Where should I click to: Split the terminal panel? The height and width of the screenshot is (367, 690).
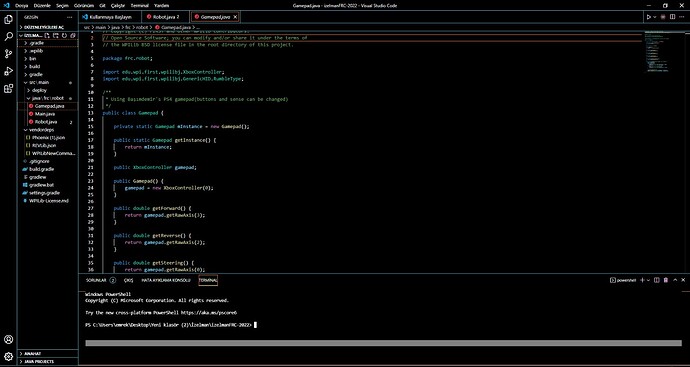[x=657, y=280]
